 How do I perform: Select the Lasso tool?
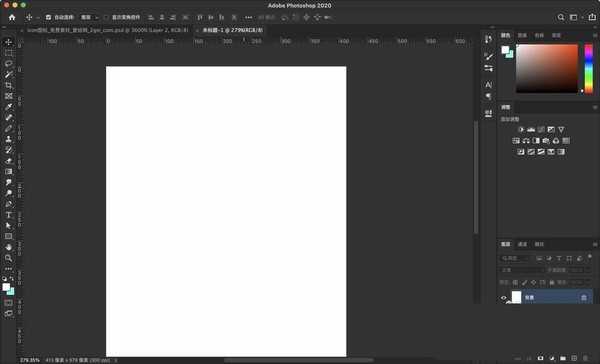tap(8, 64)
